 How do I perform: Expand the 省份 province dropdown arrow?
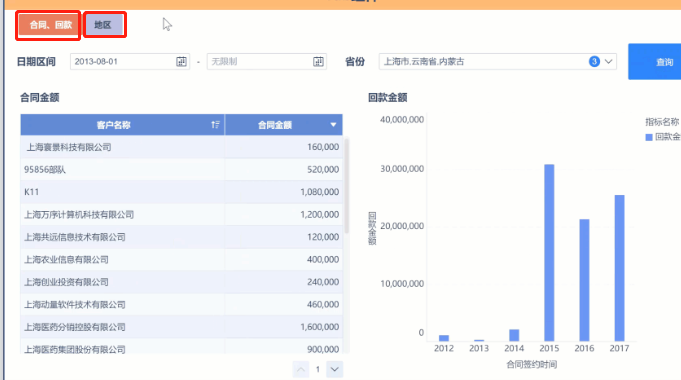point(608,62)
